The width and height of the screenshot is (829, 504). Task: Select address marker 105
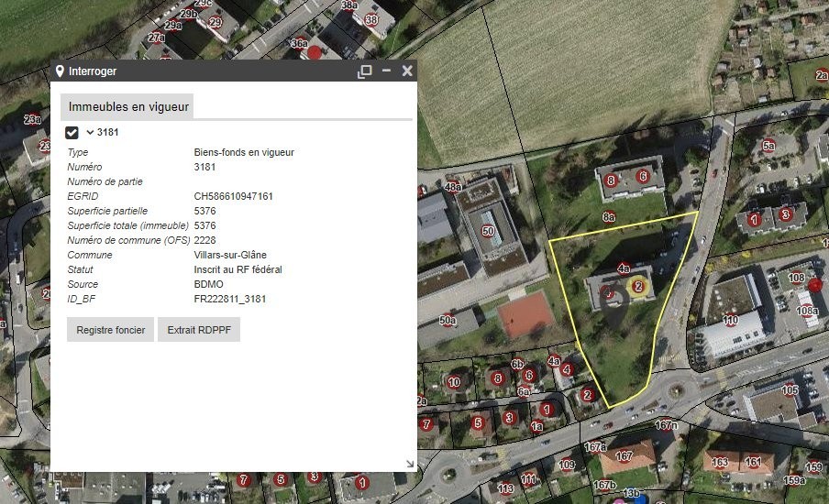790,390
